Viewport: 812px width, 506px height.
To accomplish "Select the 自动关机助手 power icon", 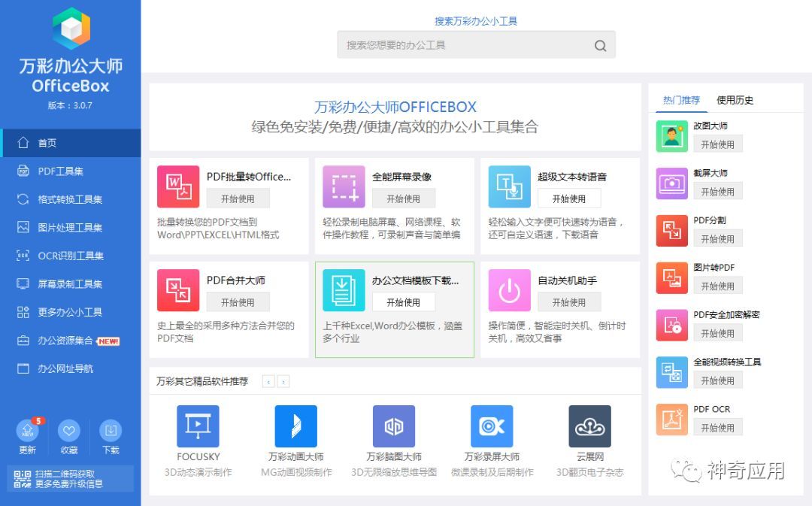I will tap(509, 290).
